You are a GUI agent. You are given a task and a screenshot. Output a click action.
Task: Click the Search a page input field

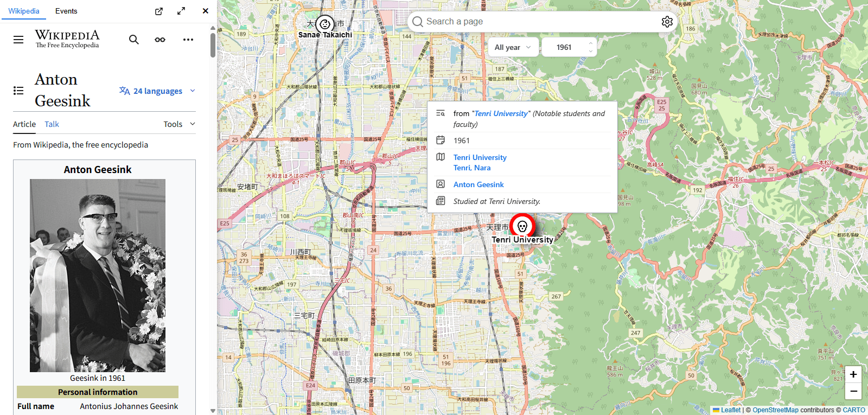pos(537,22)
